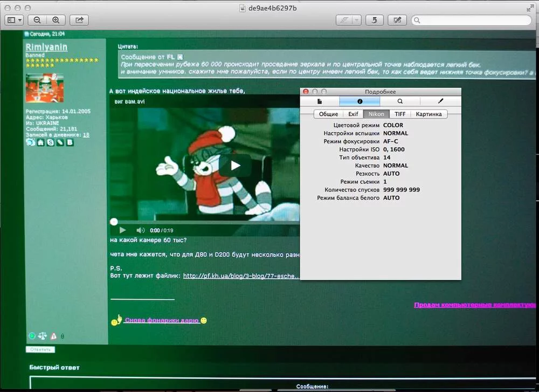
Task: Play the video in the post
Action: [236, 165]
